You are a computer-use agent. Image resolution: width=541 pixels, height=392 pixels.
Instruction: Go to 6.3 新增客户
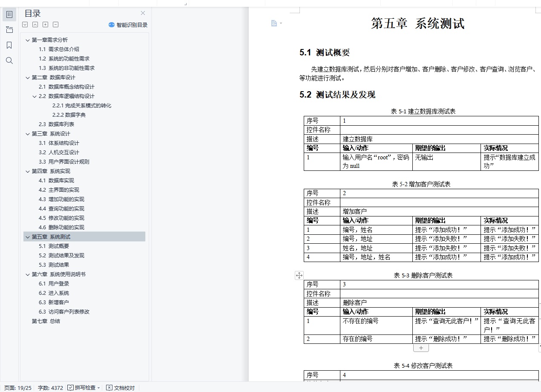(x=54, y=303)
